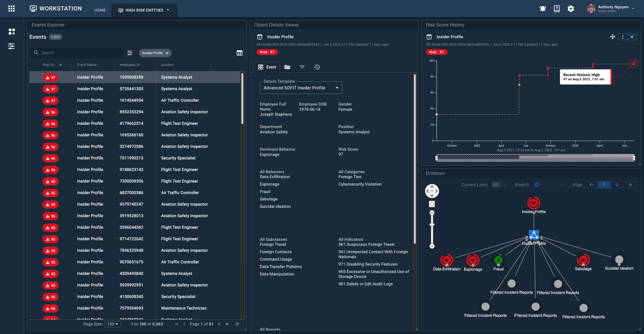644x334 pixels.
Task: Select the filter icon beside the folder tab
Action: pyautogui.click(x=302, y=67)
